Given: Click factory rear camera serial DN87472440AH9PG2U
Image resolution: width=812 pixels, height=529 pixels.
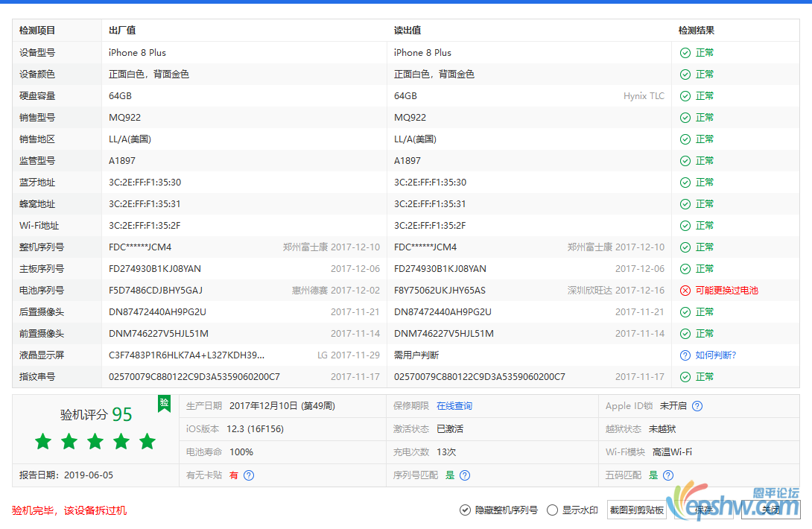Looking at the screenshot, I should pos(157,312).
